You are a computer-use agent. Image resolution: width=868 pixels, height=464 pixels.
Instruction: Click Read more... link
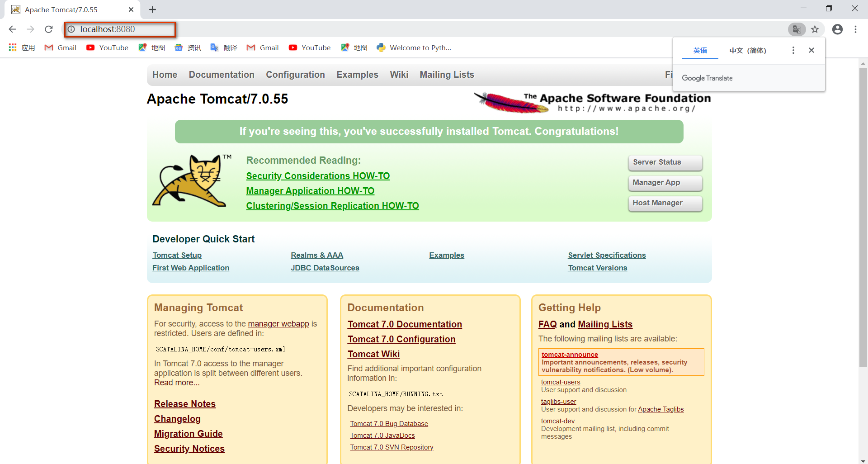click(177, 383)
